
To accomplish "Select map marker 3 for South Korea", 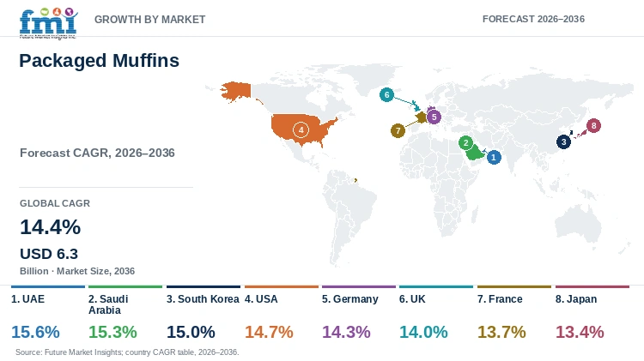I will [x=563, y=142].
